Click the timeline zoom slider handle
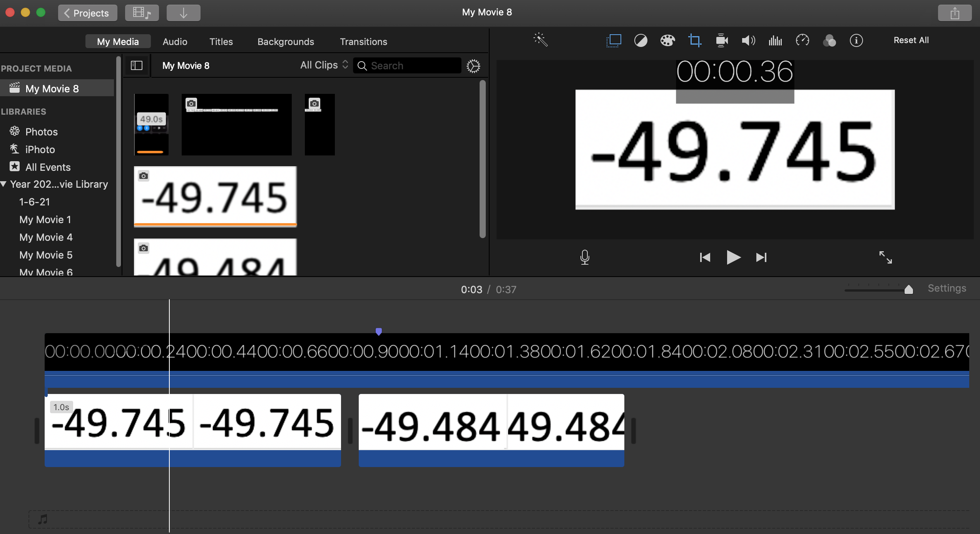980x534 pixels. pyautogui.click(x=908, y=289)
